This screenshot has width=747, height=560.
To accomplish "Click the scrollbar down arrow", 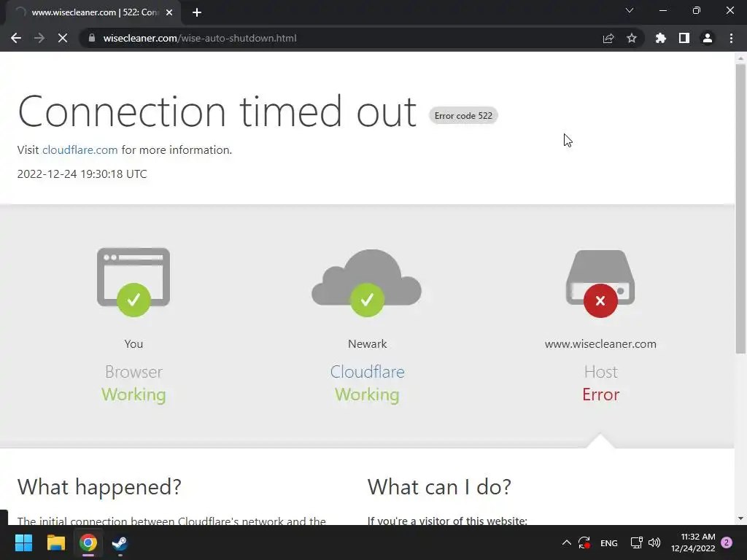I will (740, 518).
